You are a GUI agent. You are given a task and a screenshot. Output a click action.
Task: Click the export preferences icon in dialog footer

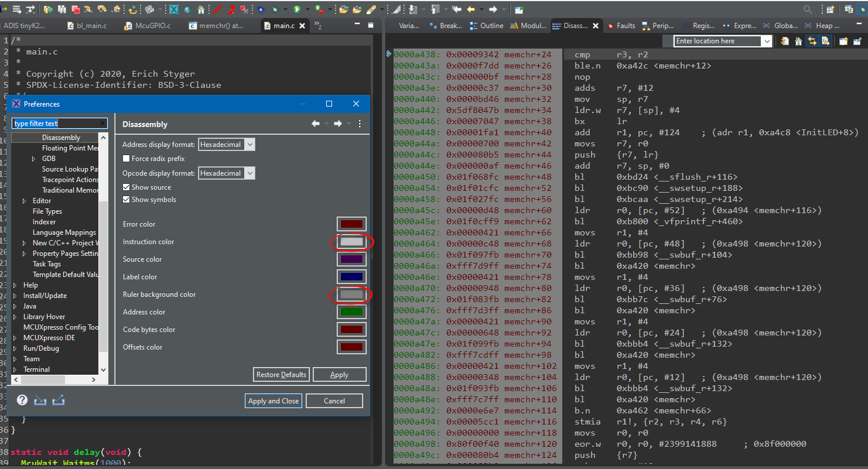coord(59,400)
